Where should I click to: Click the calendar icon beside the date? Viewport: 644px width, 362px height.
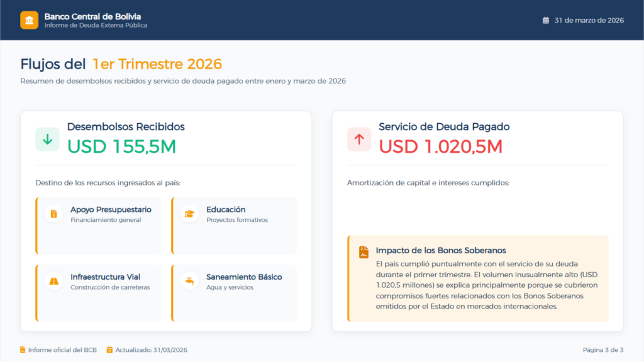coord(546,20)
